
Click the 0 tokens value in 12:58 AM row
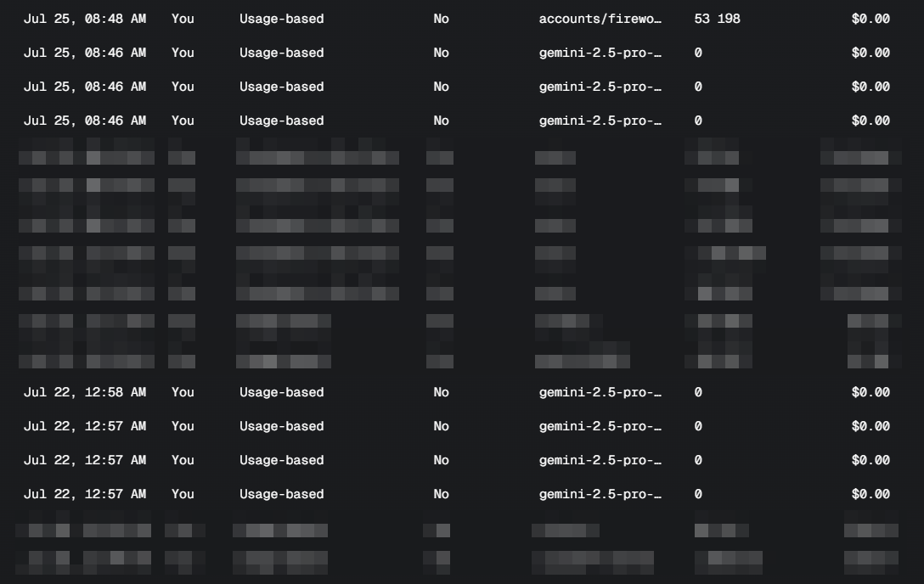(x=698, y=392)
